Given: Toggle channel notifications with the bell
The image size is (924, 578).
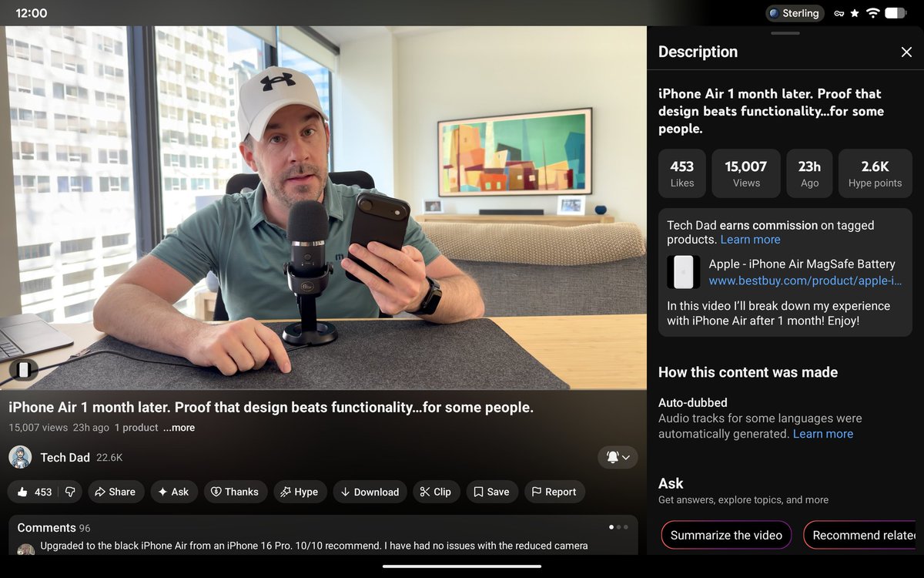Looking at the screenshot, I should [x=614, y=457].
